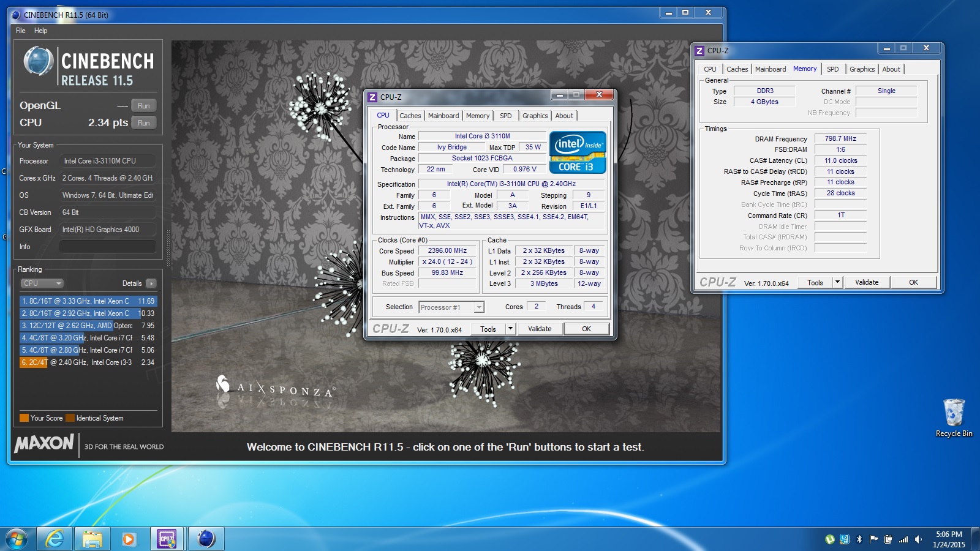This screenshot has height=551, width=980.
Task: Click the Cinebench globe logo
Action: (x=38, y=62)
